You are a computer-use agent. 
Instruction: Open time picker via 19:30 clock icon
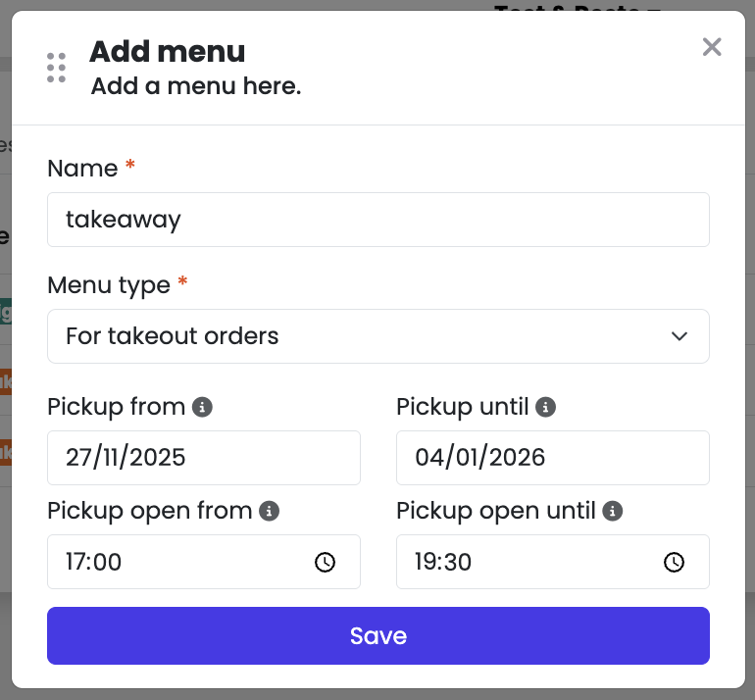click(675, 562)
